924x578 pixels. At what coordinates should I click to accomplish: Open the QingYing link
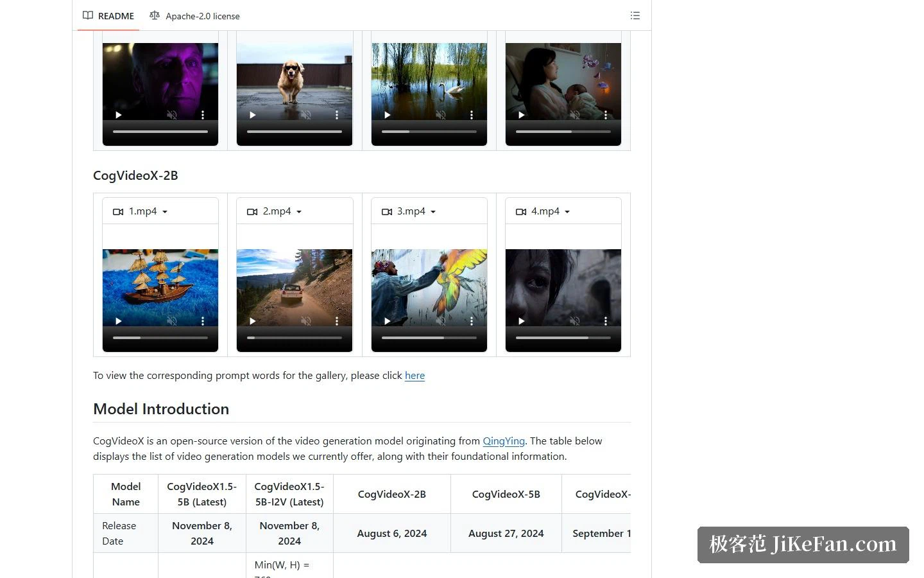pyautogui.click(x=504, y=441)
